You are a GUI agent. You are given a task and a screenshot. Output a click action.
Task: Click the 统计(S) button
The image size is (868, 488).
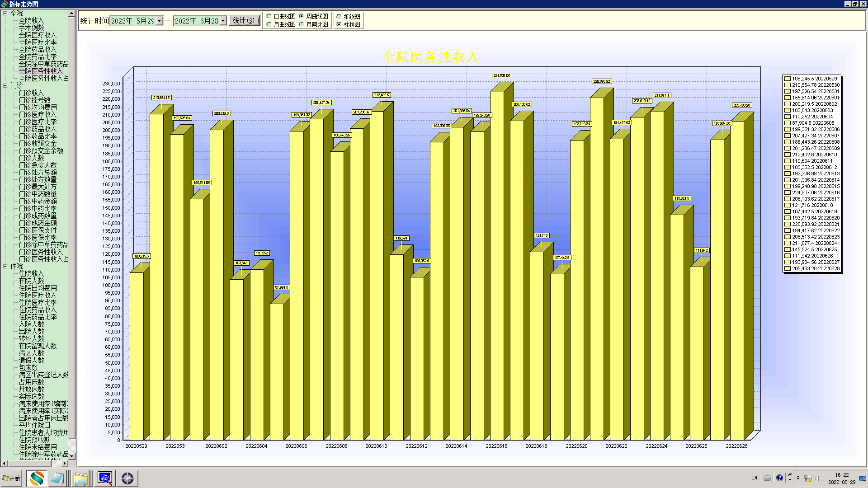(x=244, y=21)
